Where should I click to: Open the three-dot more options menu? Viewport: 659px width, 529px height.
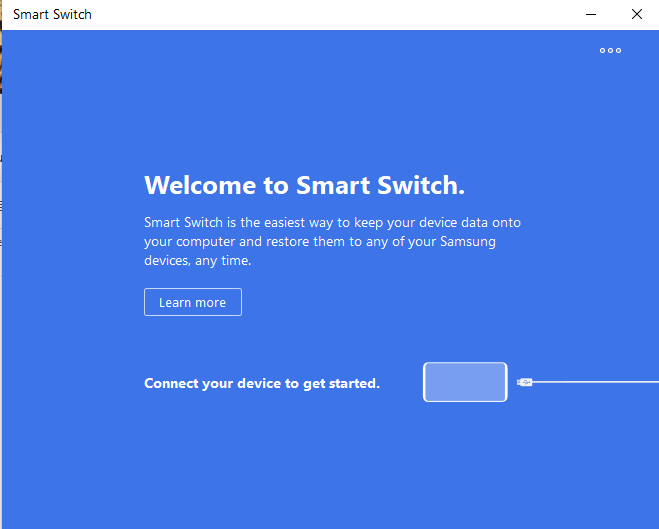click(x=610, y=51)
